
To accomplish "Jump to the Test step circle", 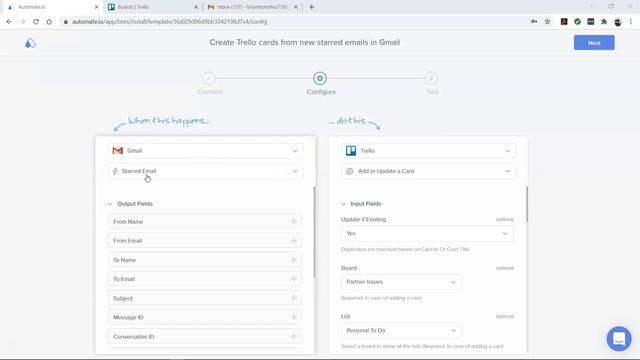I will 431,78.
